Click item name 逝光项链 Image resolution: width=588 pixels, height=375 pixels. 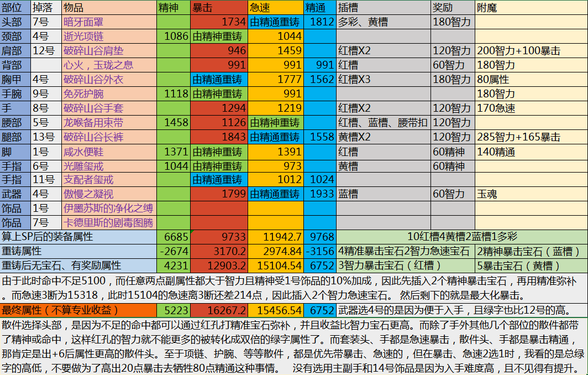click(109, 37)
